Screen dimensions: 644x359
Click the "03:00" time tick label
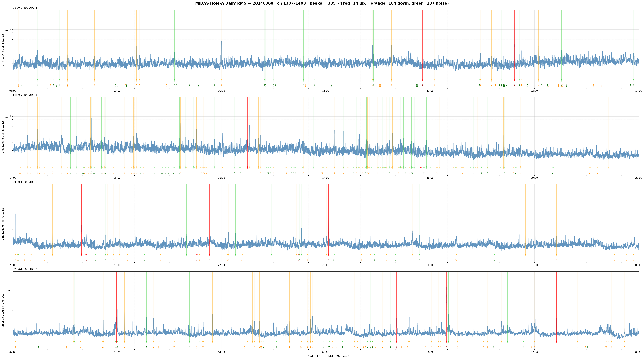point(117,352)
